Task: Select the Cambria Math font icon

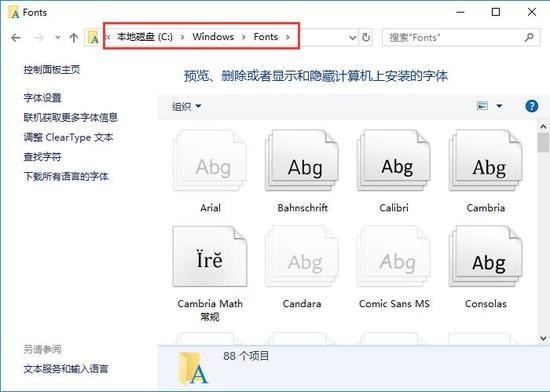Action: click(210, 257)
